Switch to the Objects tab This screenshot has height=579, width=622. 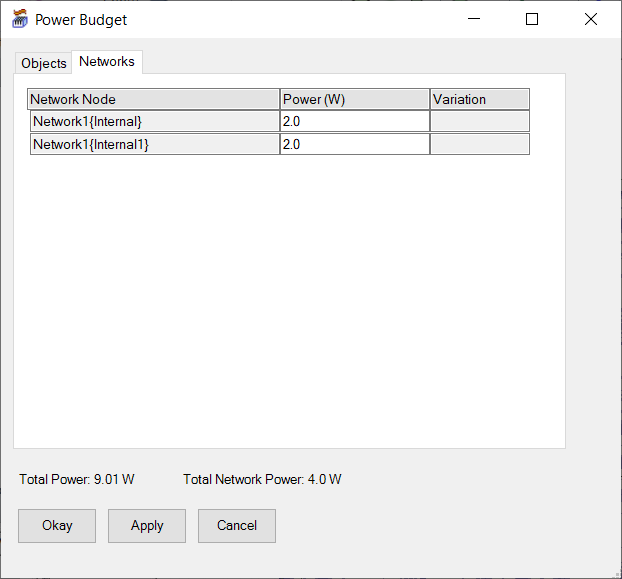pos(44,63)
